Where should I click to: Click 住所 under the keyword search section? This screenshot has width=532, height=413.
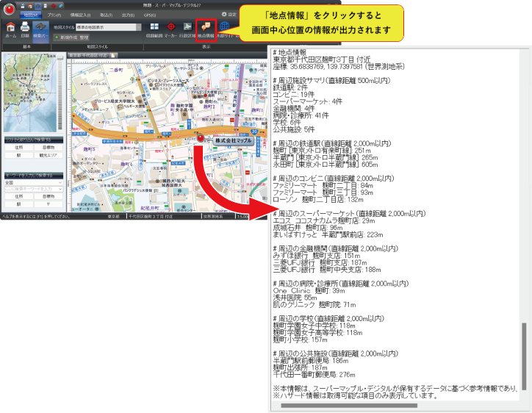pyautogui.click(x=18, y=196)
